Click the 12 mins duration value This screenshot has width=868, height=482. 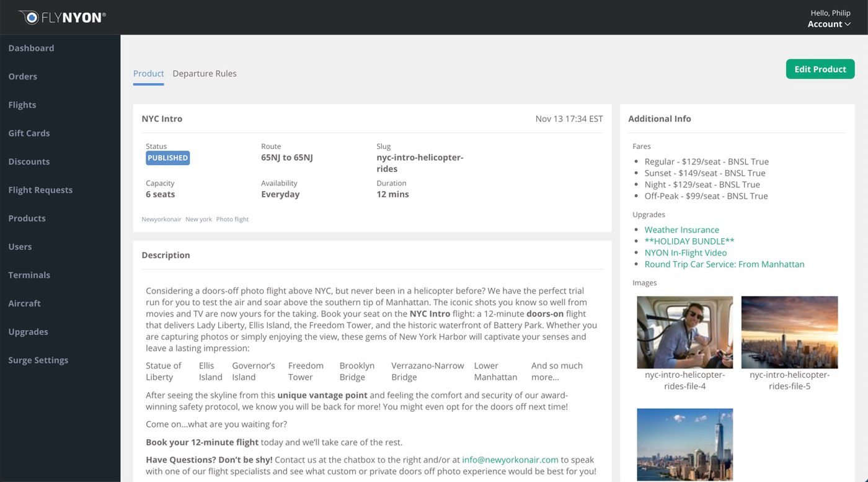tap(392, 194)
